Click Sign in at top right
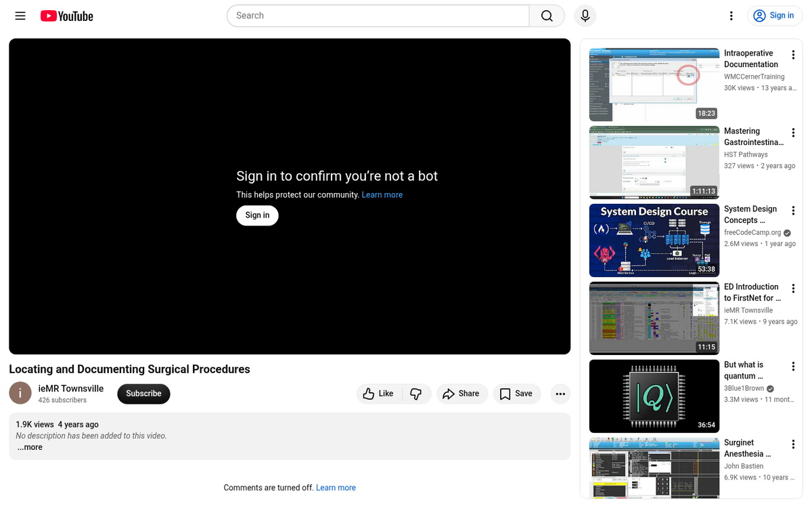This screenshot has height=508, width=812. click(x=775, y=16)
